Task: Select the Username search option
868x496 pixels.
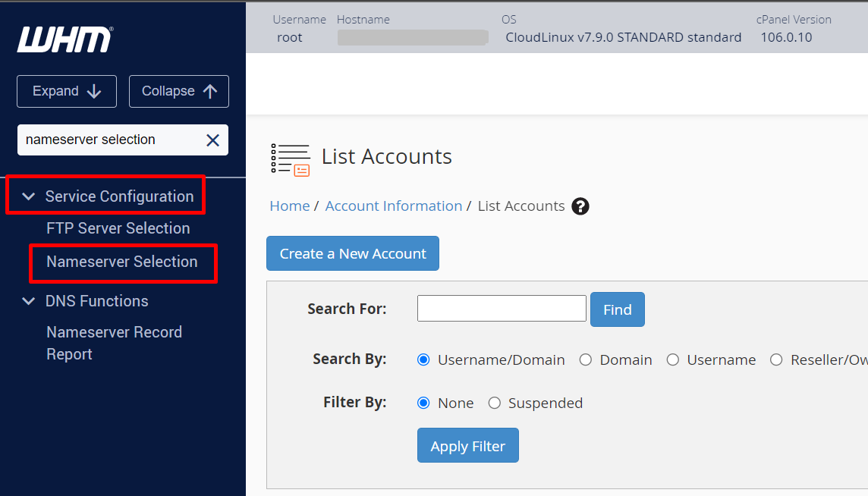Action: click(673, 359)
